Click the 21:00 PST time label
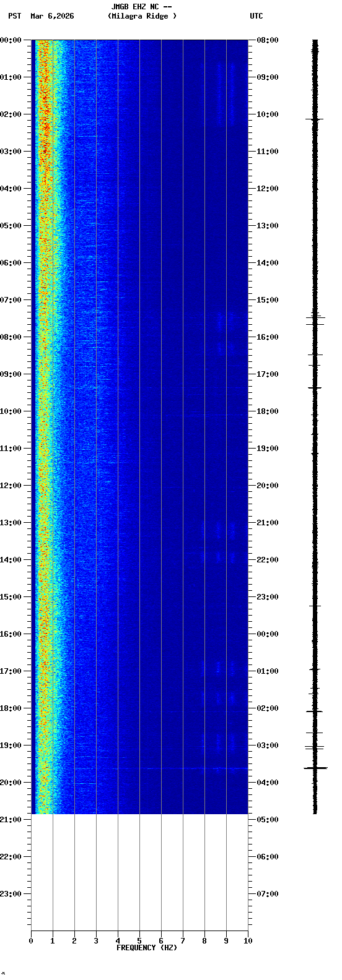This screenshot has height=980, width=342. pyautogui.click(x=11, y=820)
